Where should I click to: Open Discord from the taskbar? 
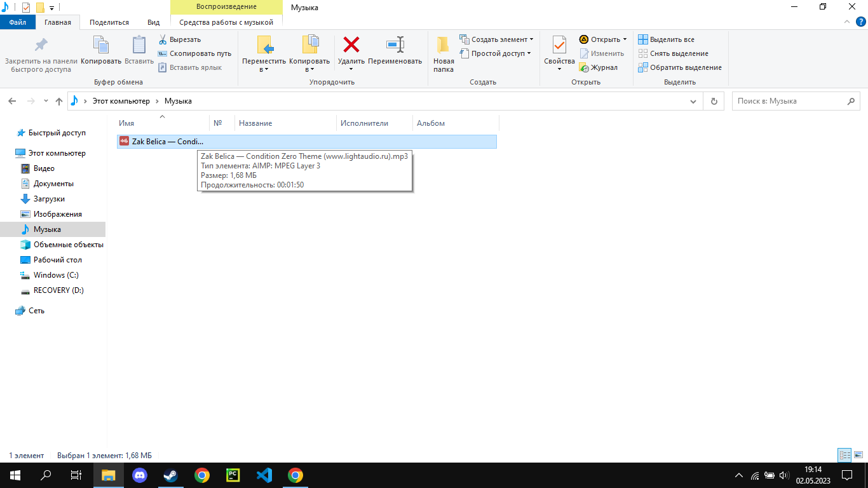pos(140,475)
